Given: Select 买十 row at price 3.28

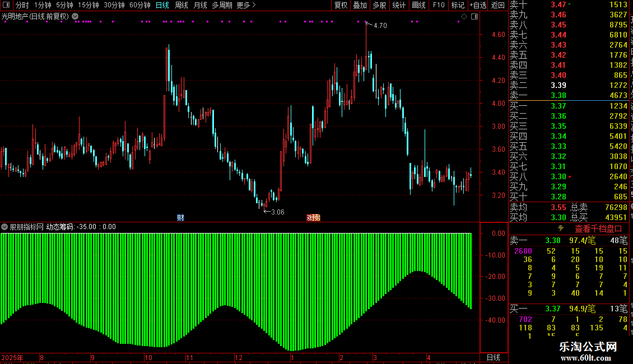Looking at the screenshot, I should point(569,197).
